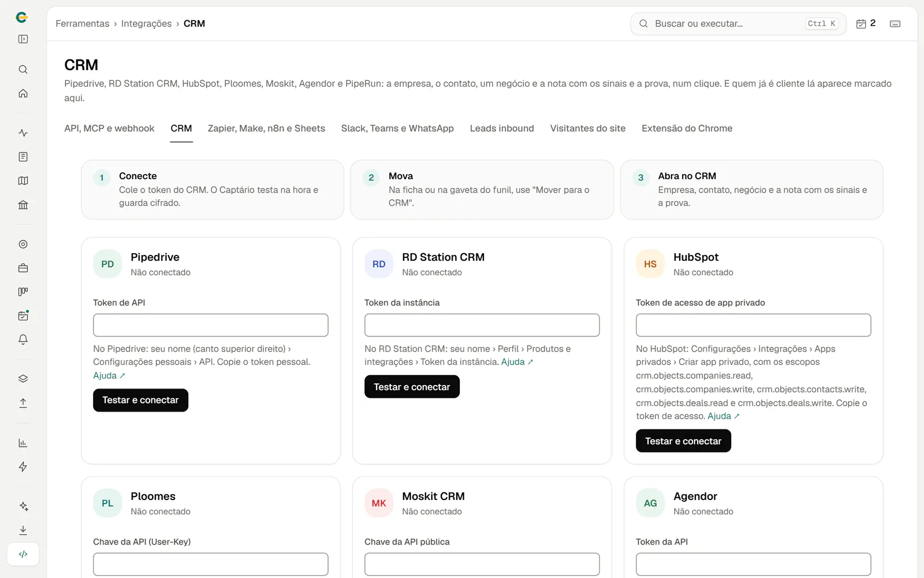
Task: Open search from the sidebar magnifier icon
Action: coord(23,69)
